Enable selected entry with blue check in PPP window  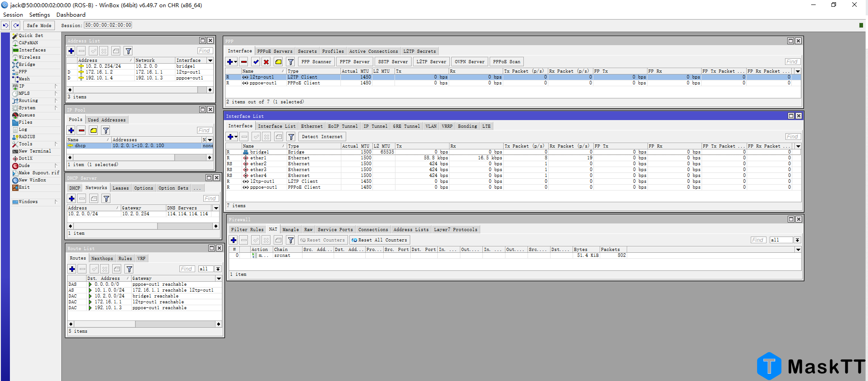[256, 62]
